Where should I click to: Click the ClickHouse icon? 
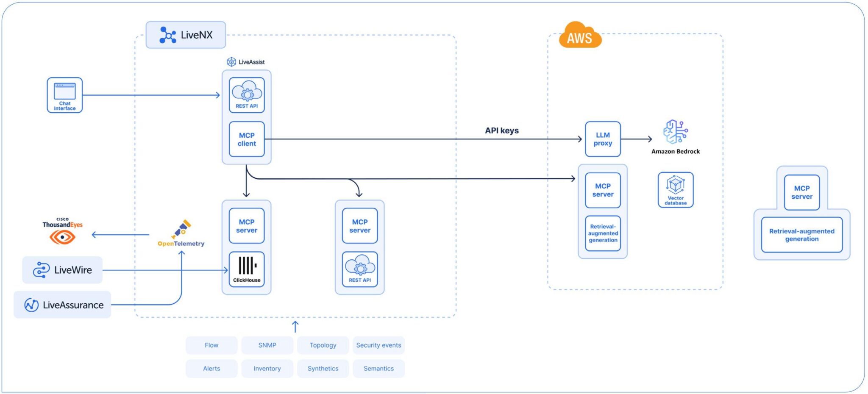click(247, 269)
